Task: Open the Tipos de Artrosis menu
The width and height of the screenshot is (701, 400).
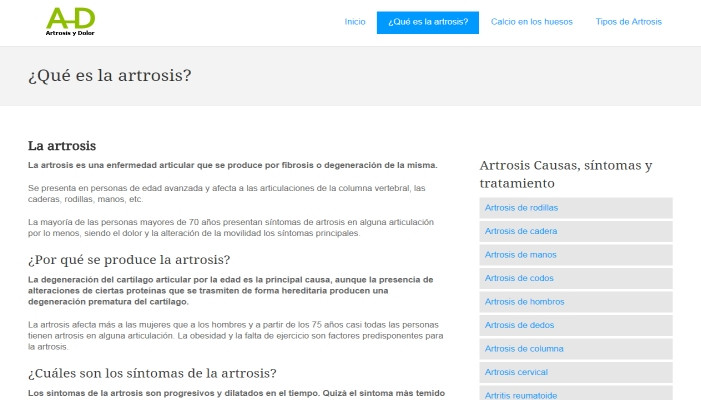Action: click(628, 22)
